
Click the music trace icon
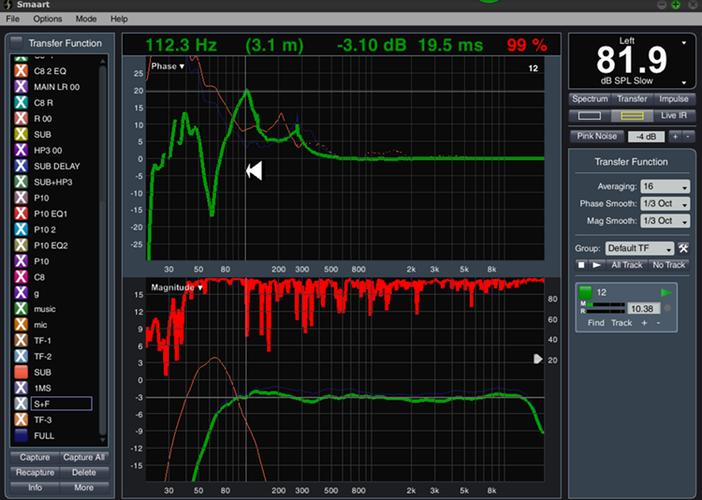pos(21,309)
